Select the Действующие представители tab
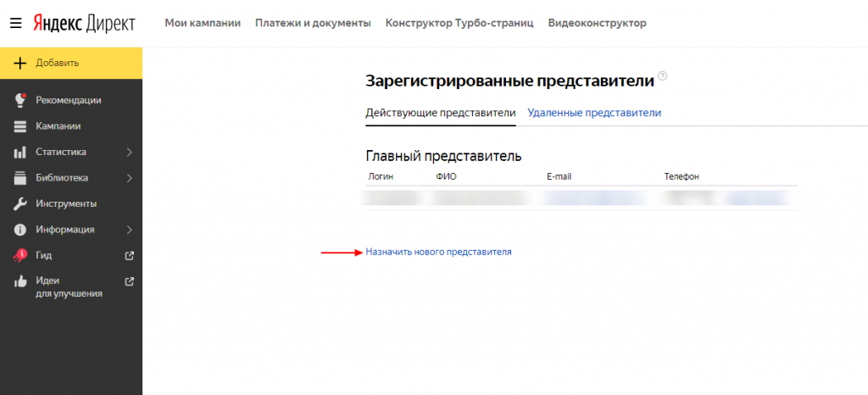Image resolution: width=868 pixels, height=395 pixels. (441, 113)
